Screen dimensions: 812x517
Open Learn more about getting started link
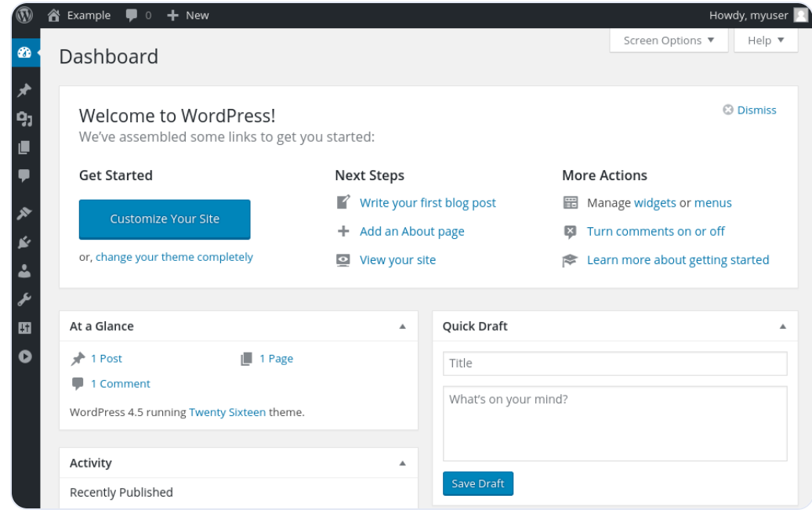[678, 260]
